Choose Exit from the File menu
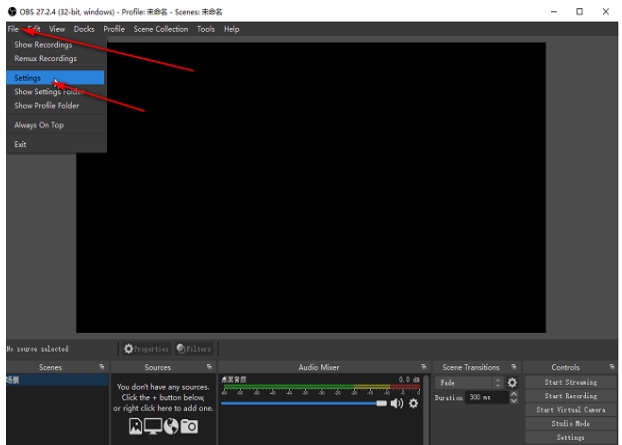The height and width of the screenshot is (445, 622). click(20, 144)
